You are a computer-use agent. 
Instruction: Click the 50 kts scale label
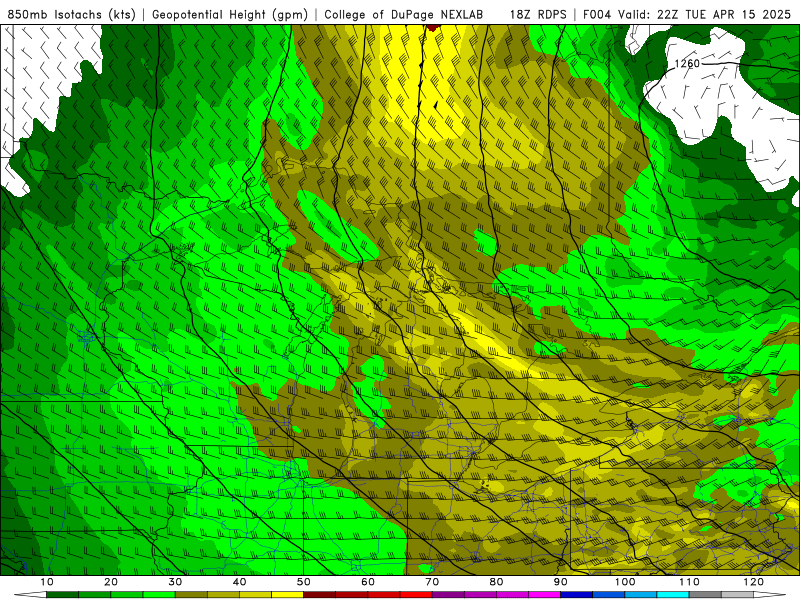[304, 582]
